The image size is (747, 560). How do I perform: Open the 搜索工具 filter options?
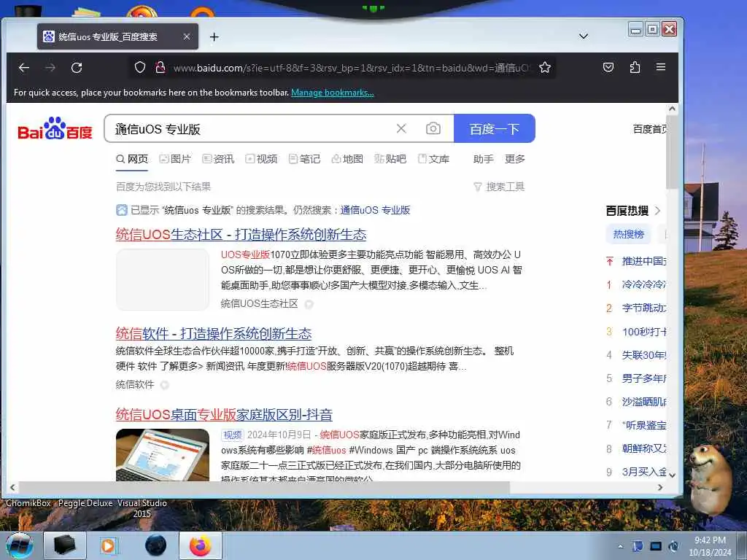click(x=499, y=187)
